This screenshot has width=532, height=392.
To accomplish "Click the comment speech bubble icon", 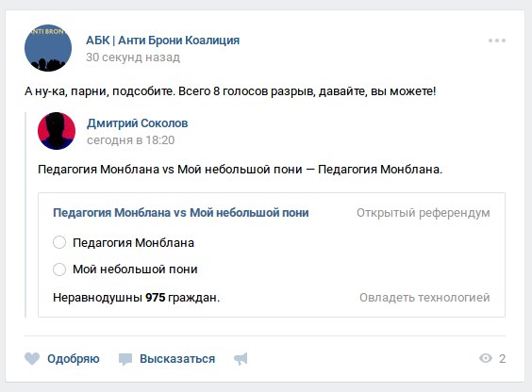I will pyautogui.click(x=125, y=359).
